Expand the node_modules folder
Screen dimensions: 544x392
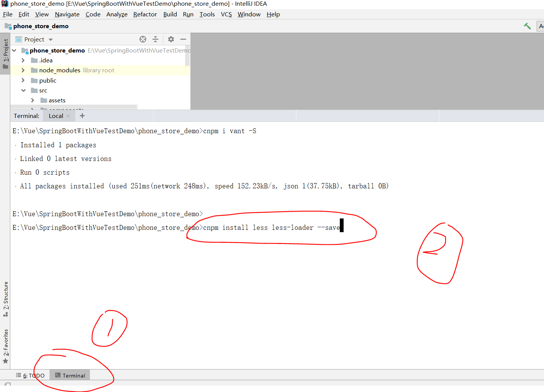coord(22,70)
